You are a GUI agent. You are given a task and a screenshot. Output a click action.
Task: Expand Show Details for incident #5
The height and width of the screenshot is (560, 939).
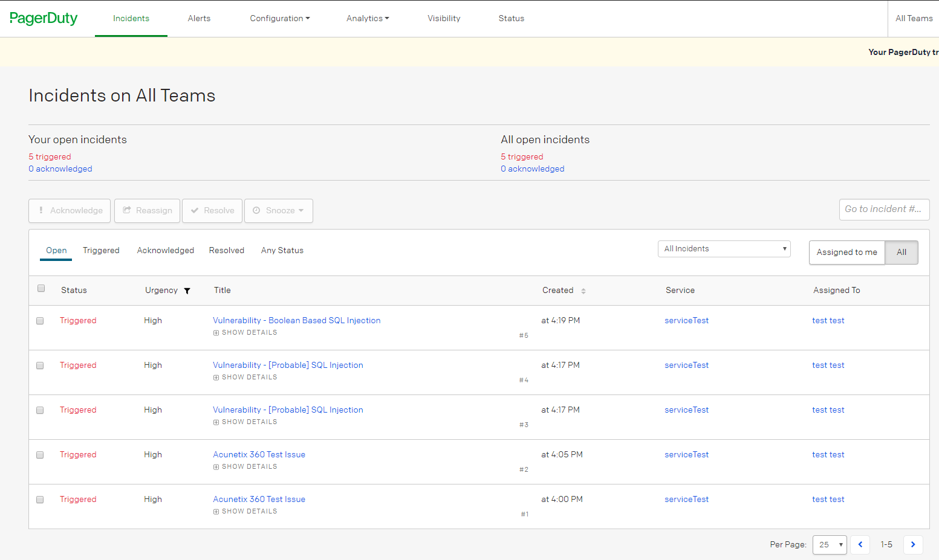[x=245, y=333]
